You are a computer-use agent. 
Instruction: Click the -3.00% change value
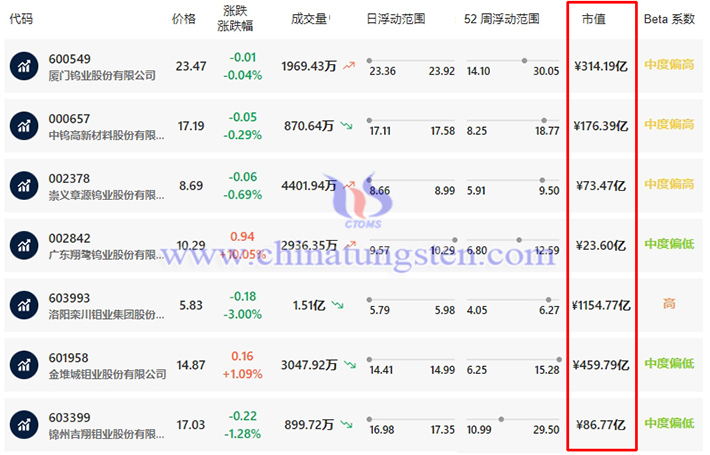click(243, 314)
